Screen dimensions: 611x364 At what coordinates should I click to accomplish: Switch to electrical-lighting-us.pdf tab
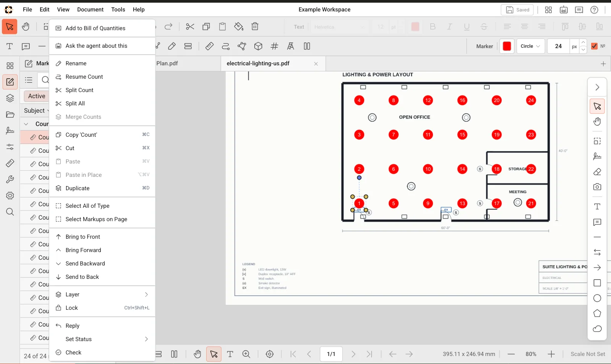click(273, 63)
